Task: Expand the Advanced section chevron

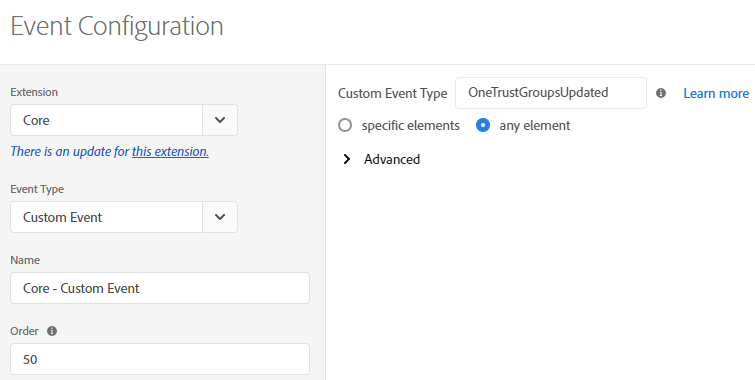Action: tap(347, 159)
